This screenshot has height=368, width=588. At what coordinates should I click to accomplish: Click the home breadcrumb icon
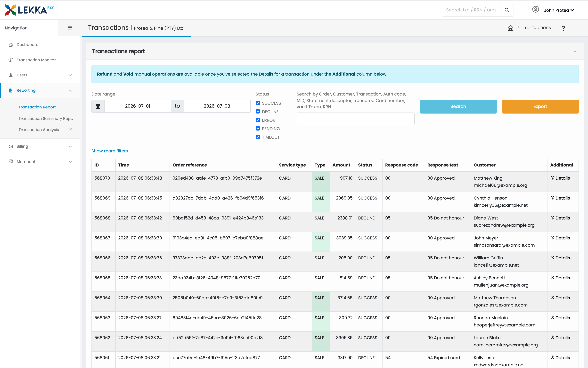click(x=510, y=28)
